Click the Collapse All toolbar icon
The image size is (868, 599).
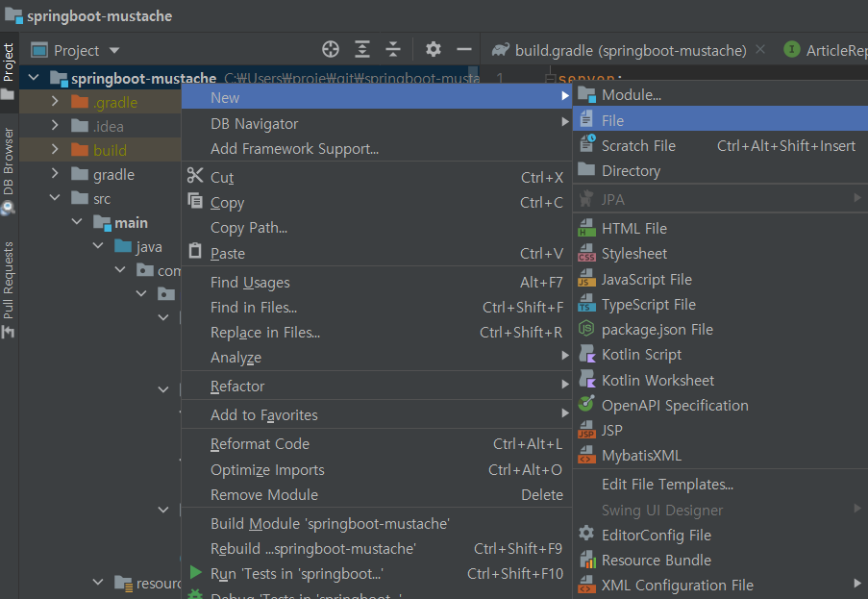[x=393, y=50]
